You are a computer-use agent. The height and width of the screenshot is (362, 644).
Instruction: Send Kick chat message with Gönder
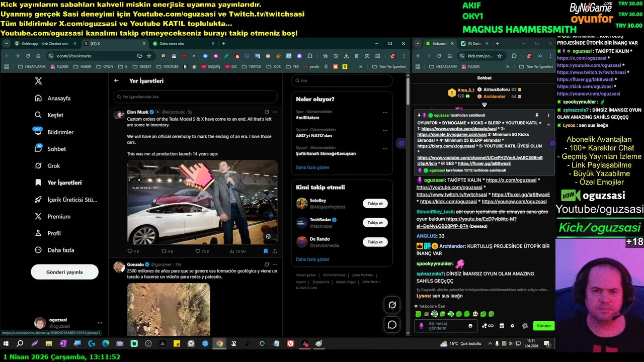point(544,326)
